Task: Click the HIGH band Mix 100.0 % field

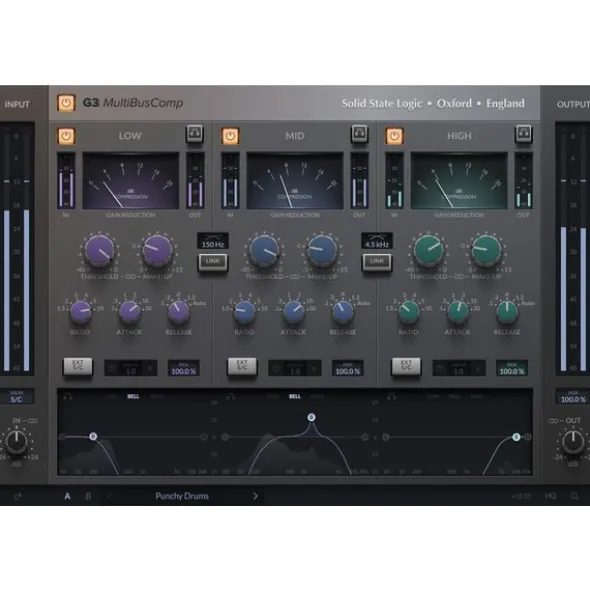Action: [512, 369]
